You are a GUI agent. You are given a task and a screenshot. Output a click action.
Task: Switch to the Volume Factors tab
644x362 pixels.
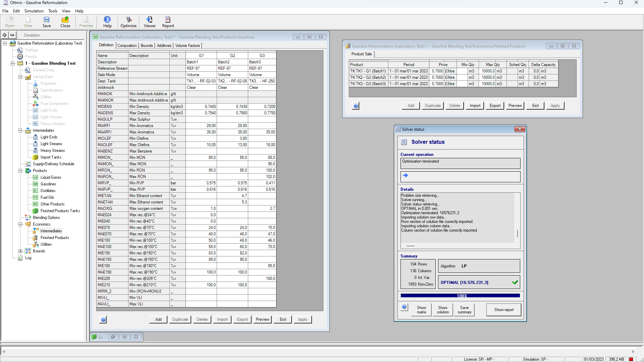[187, 46]
